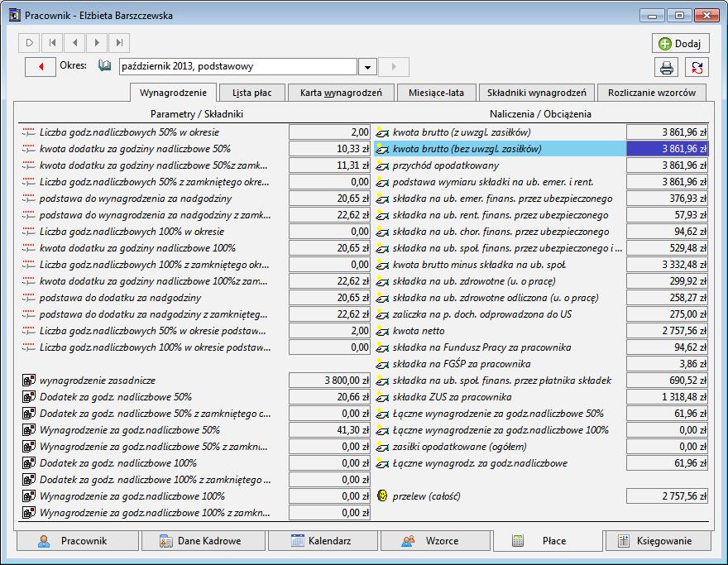This screenshot has width=728, height=565.
Task: Click the red refresh icon
Action: point(697,67)
